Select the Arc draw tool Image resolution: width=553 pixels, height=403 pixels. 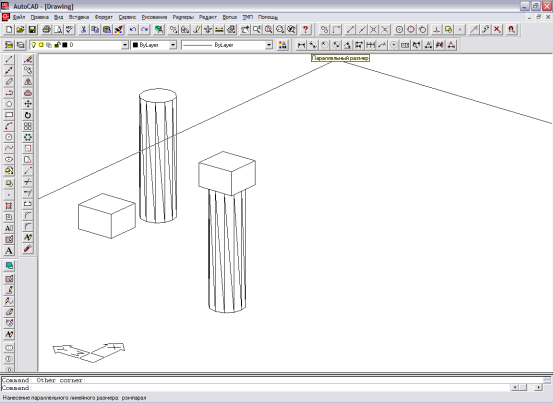[x=9, y=126]
